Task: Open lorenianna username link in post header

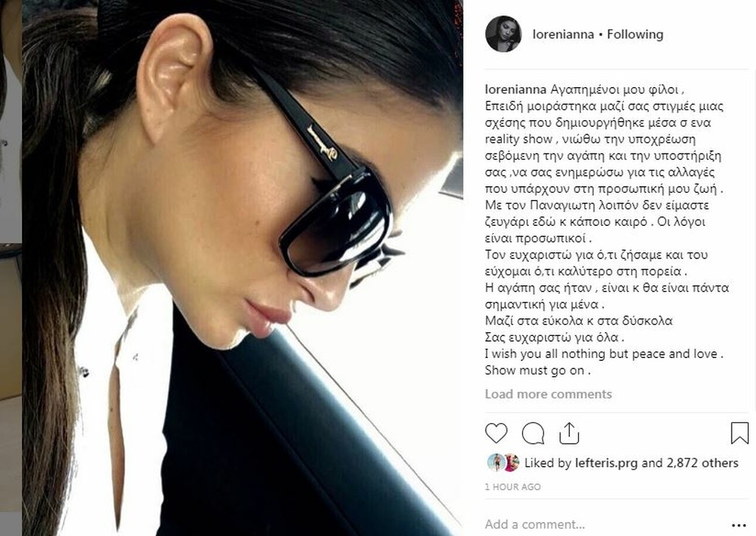Action: click(563, 34)
